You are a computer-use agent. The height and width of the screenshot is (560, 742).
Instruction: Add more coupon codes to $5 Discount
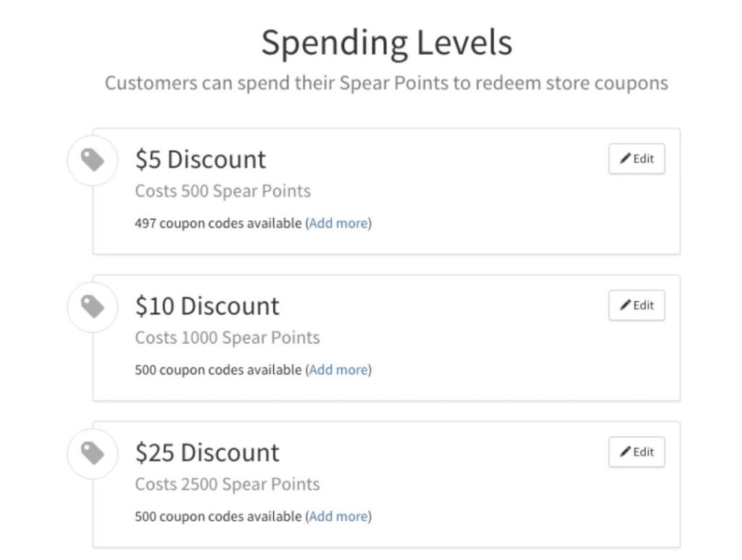pos(338,223)
